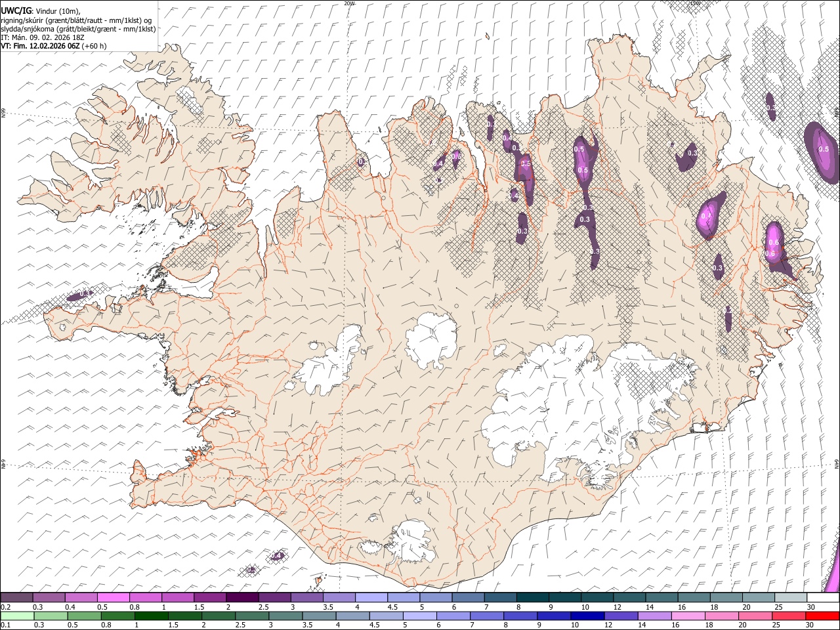Click the UWC/IG title text
The width and height of the screenshot is (840, 630).
tap(16, 11)
